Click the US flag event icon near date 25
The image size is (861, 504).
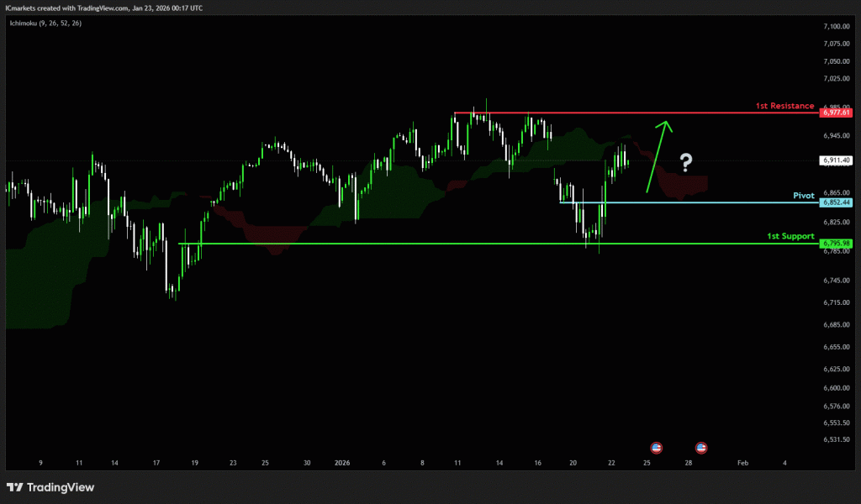[657, 448]
